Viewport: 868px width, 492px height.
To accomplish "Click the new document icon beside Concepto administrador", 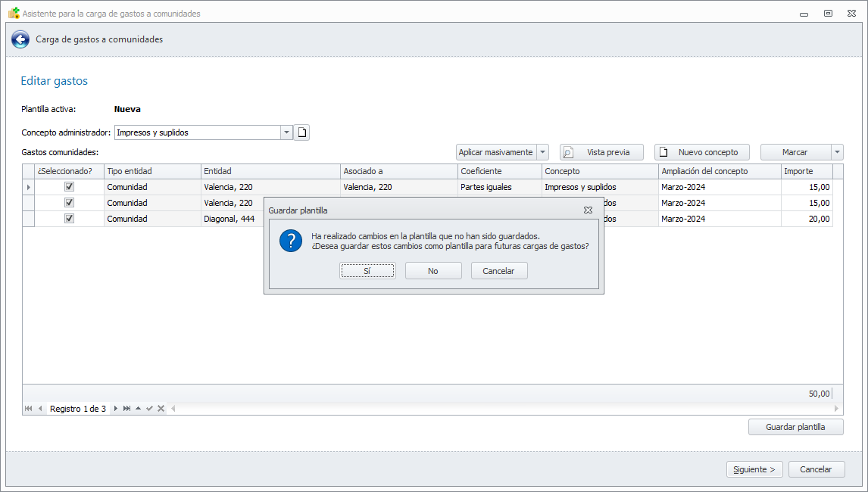I will (301, 132).
